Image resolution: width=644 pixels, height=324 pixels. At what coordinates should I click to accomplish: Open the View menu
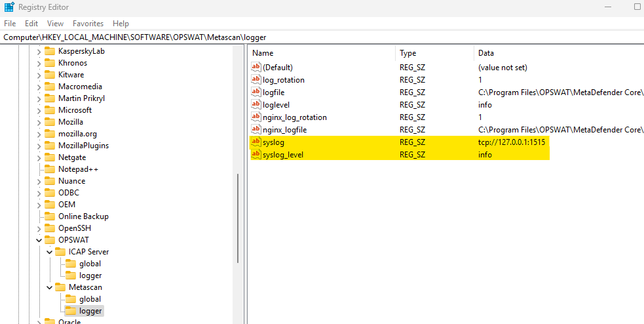55,24
